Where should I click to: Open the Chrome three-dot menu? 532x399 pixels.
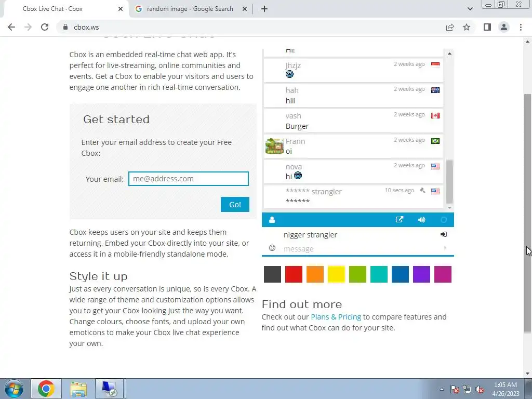click(521, 27)
